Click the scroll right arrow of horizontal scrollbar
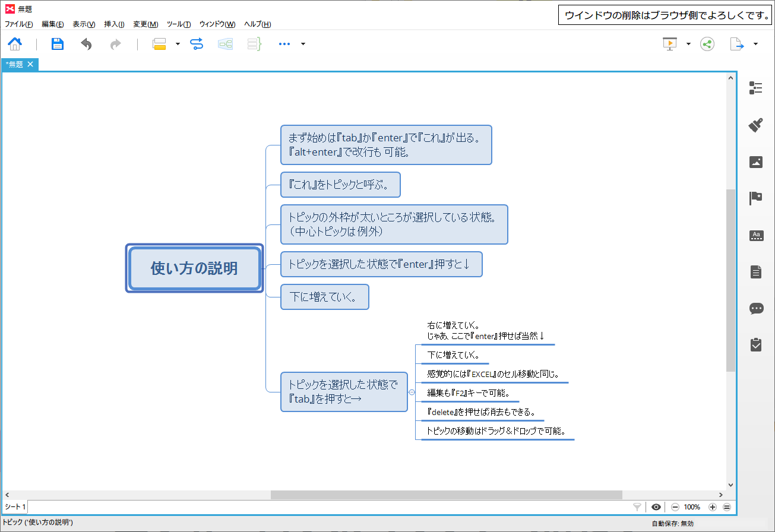Viewport: 775px width, 532px height. point(721,495)
